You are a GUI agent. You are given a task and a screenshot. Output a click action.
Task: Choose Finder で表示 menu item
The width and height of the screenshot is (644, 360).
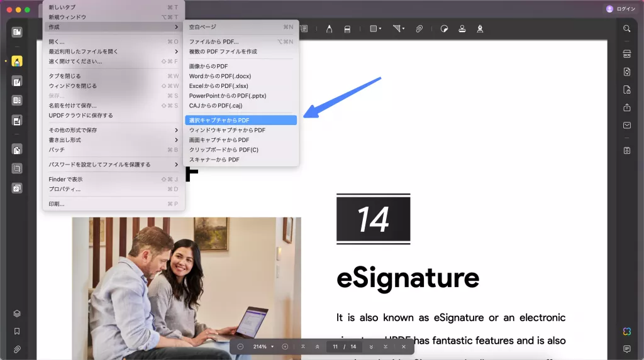coord(114,180)
